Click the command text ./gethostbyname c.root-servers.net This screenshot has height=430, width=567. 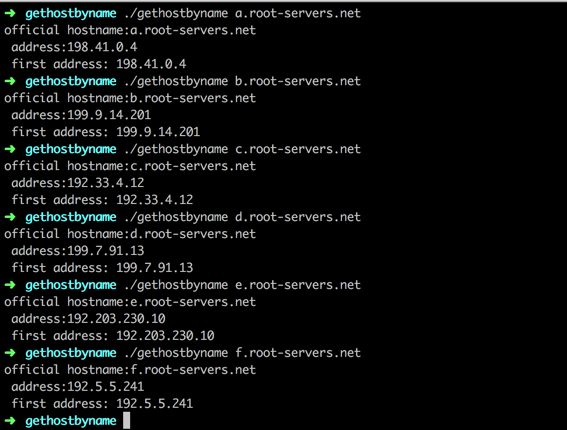pos(242,150)
